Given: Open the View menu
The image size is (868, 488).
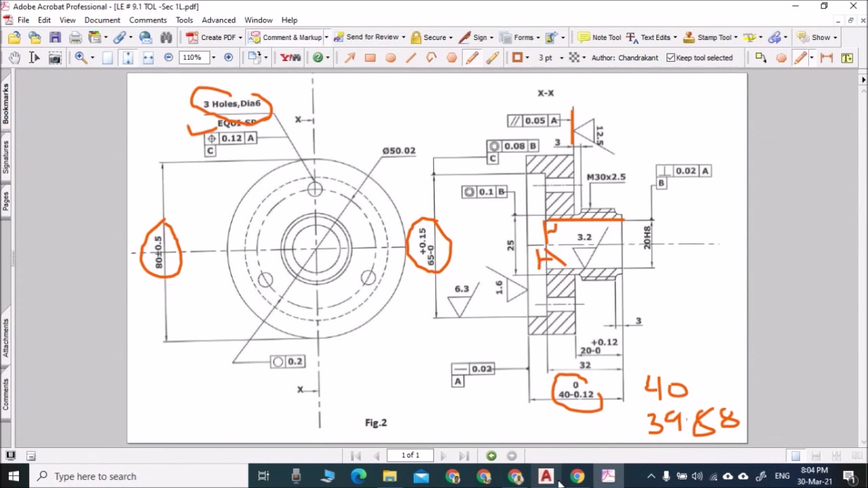Looking at the screenshot, I should click(67, 20).
